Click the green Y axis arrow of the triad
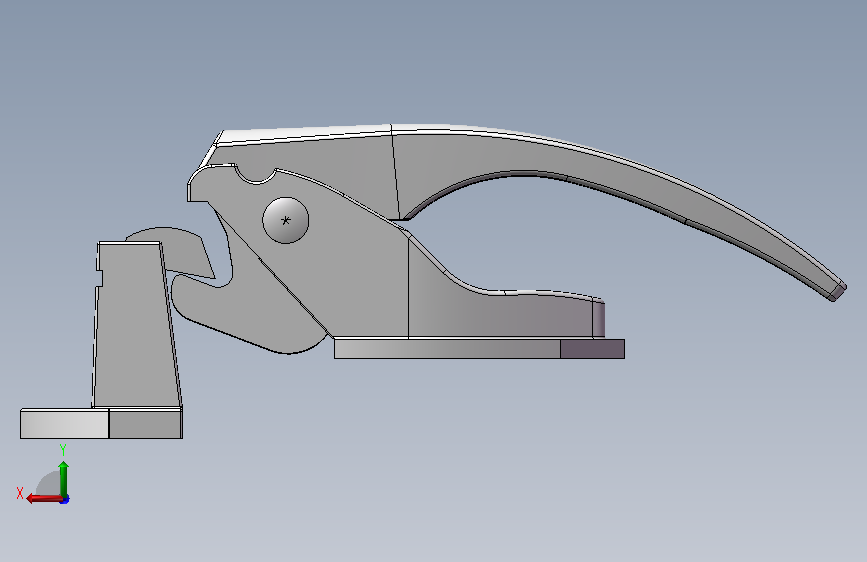The width and height of the screenshot is (867, 562). coord(64,478)
